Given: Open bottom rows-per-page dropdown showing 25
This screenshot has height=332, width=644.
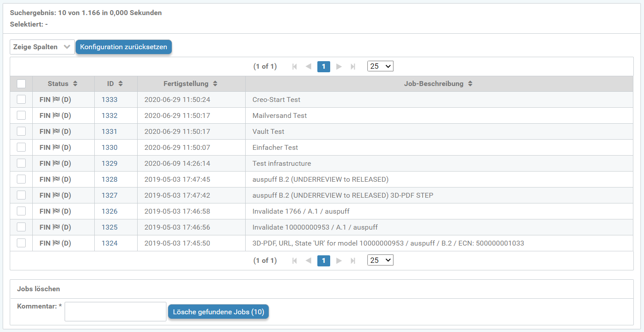Looking at the screenshot, I should 380,261.
